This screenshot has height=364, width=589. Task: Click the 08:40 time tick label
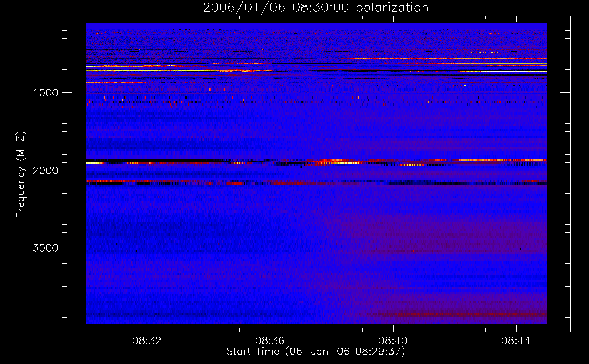393,341
